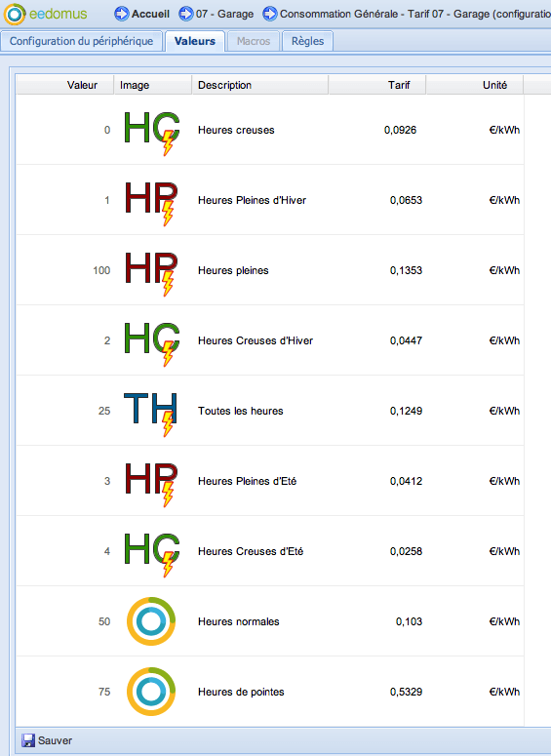Click the HC icon for Heures creuses
551x756 pixels.
click(x=152, y=133)
